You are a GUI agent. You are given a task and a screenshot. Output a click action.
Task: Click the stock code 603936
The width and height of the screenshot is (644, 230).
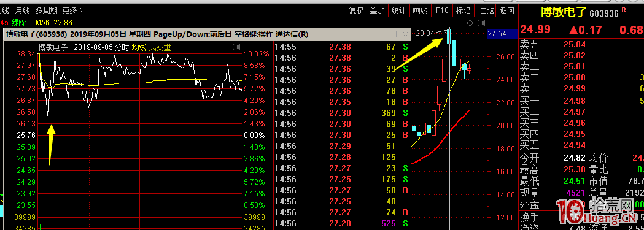tap(603, 13)
